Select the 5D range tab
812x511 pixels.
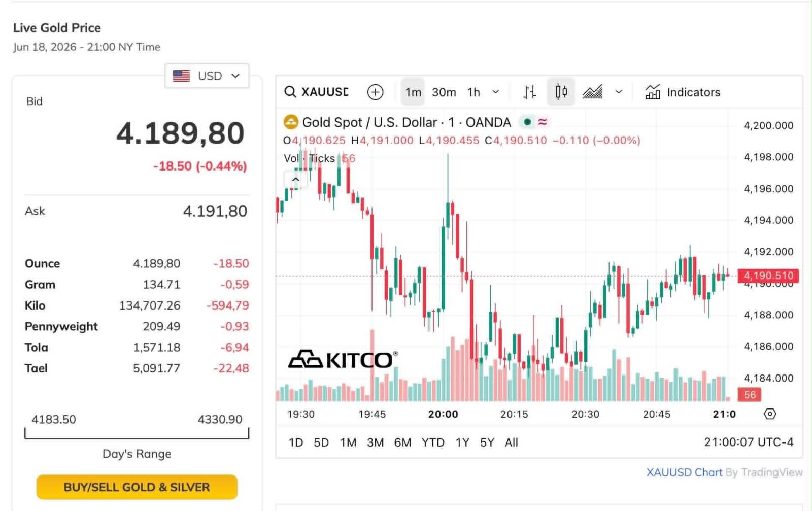tap(321, 442)
